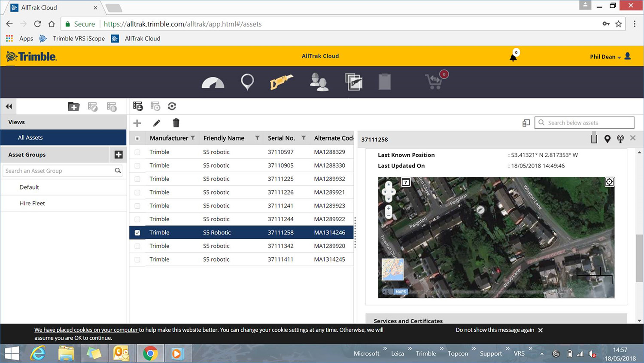Uncheck the selected row 37111258
The height and width of the screenshot is (363, 644).
pos(137,233)
